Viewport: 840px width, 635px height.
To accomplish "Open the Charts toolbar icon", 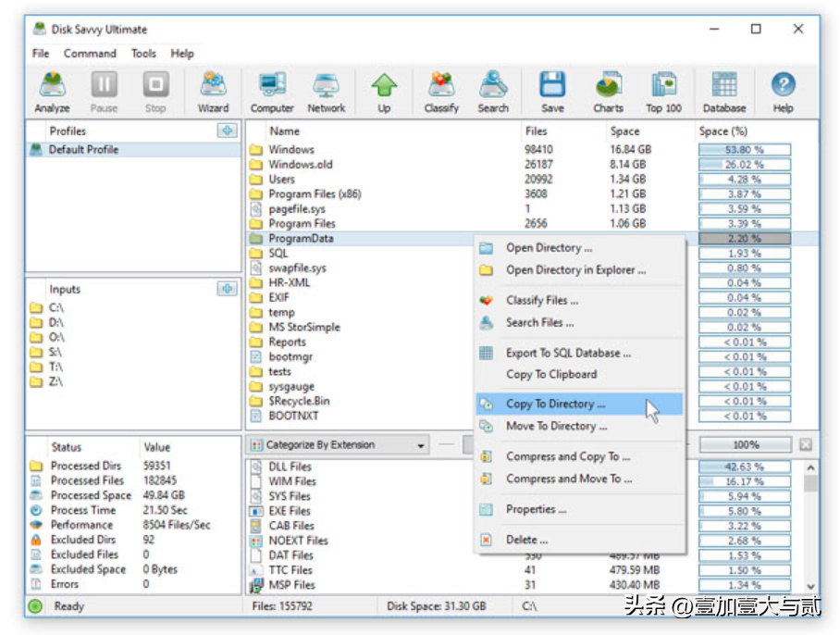I will (608, 93).
